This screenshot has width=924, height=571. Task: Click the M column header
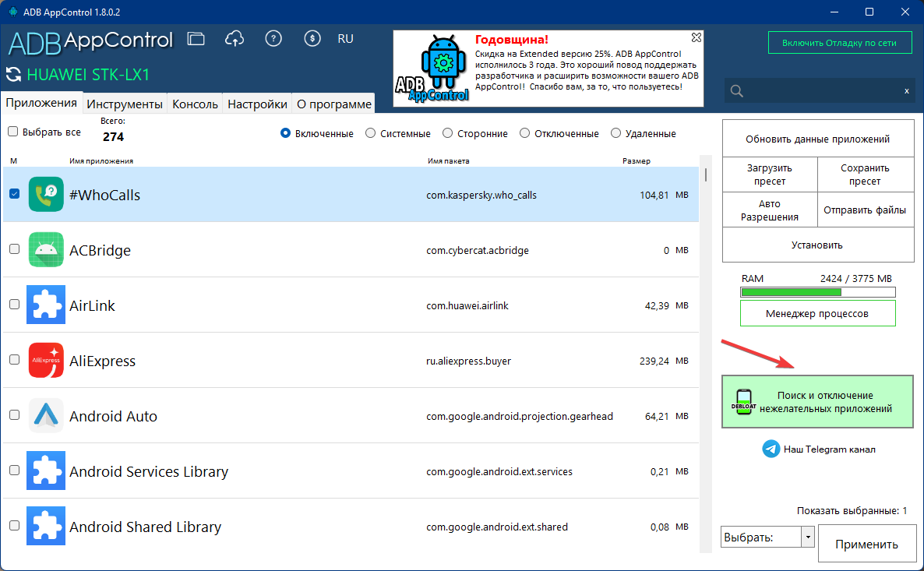[13, 161]
